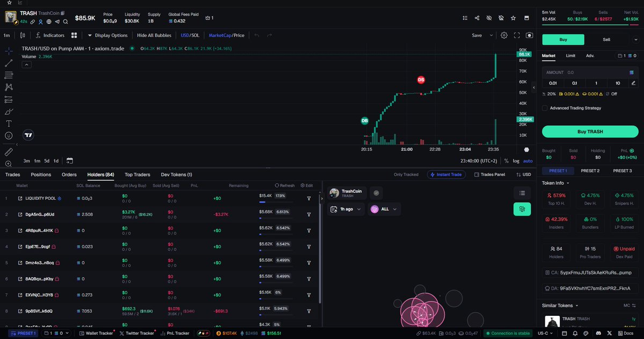Image resolution: width=644 pixels, height=339 pixels.
Task: Select the brush drawing tool
Action: tap(9, 112)
